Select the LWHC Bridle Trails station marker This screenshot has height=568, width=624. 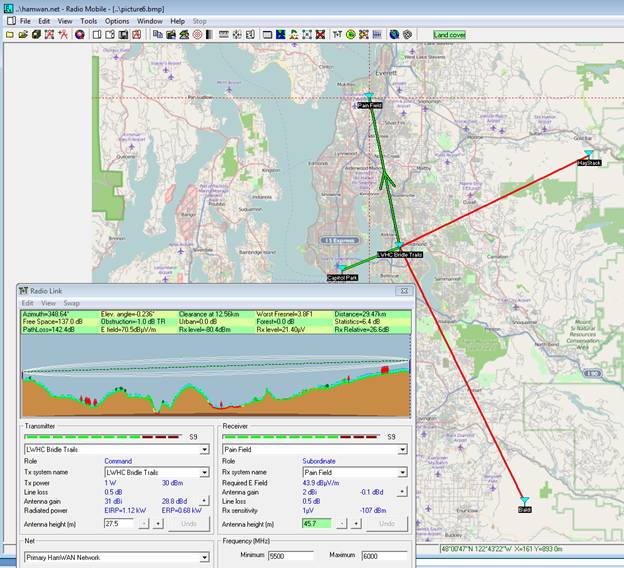(x=398, y=245)
